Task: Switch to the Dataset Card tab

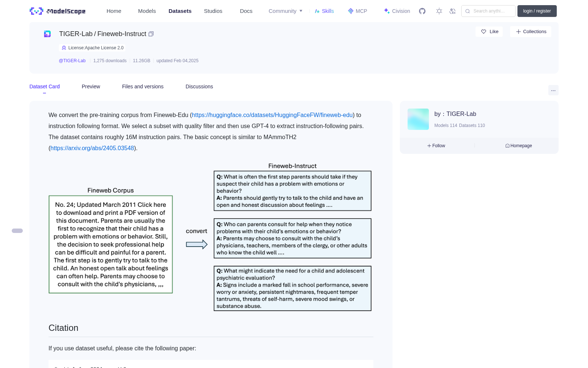Action: pyautogui.click(x=44, y=86)
